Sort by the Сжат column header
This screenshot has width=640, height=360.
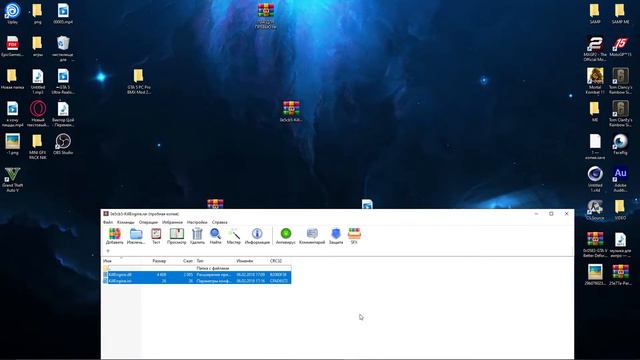(188, 261)
